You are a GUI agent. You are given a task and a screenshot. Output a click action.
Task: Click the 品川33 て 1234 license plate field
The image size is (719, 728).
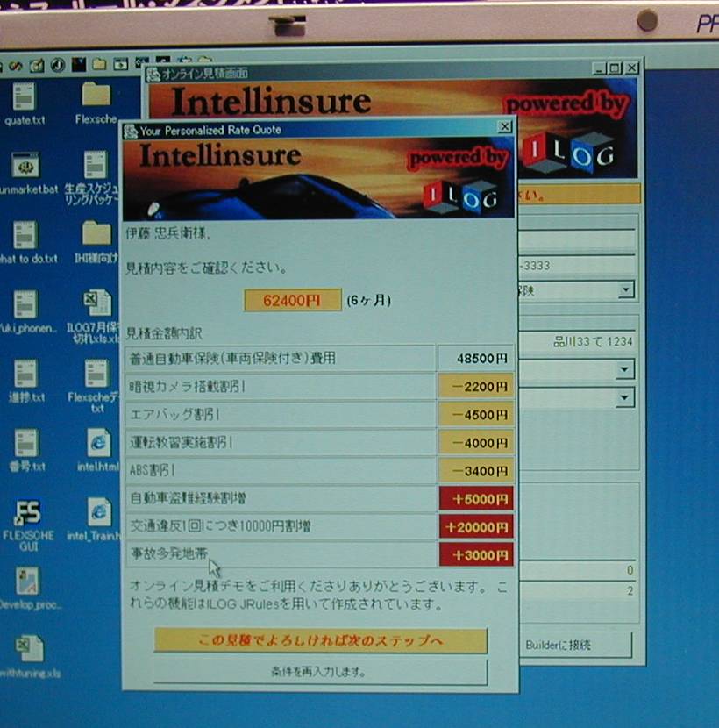point(577,342)
